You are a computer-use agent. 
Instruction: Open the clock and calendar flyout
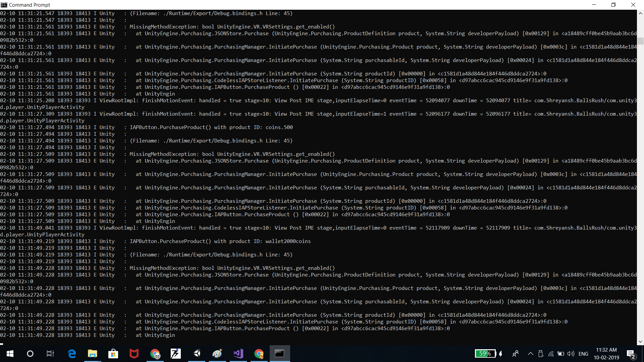pos(606,354)
